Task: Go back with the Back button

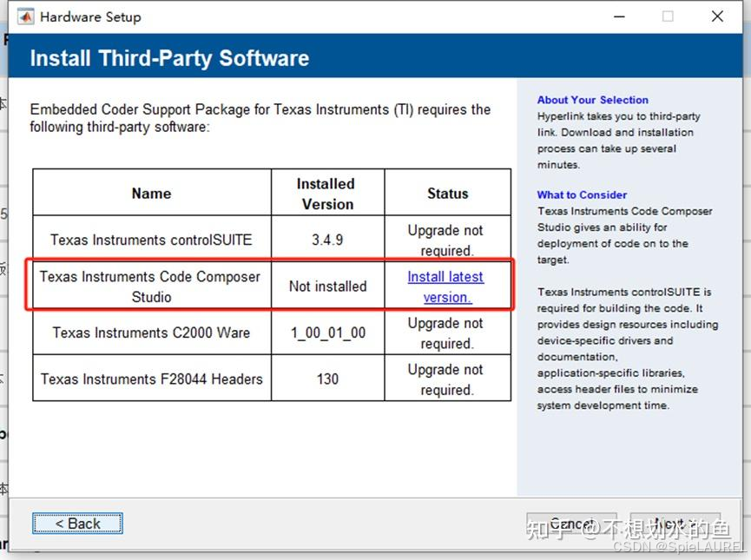Action: pyautogui.click(x=77, y=524)
